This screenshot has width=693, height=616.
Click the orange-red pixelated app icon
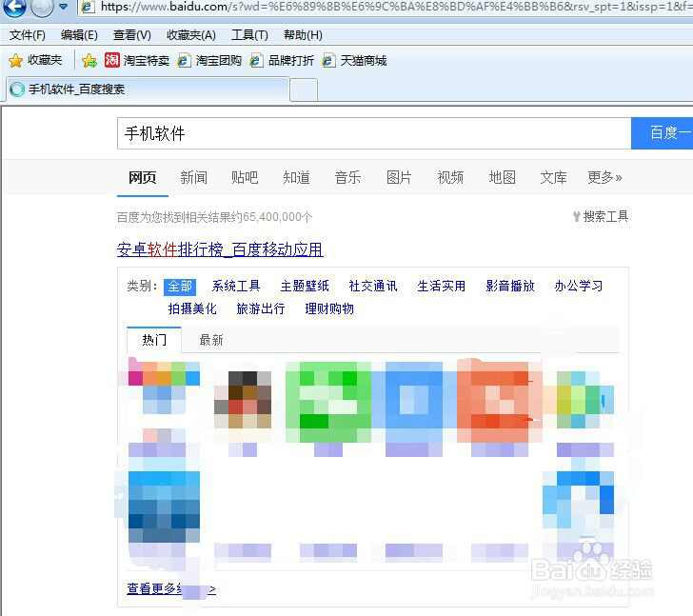click(x=500, y=402)
